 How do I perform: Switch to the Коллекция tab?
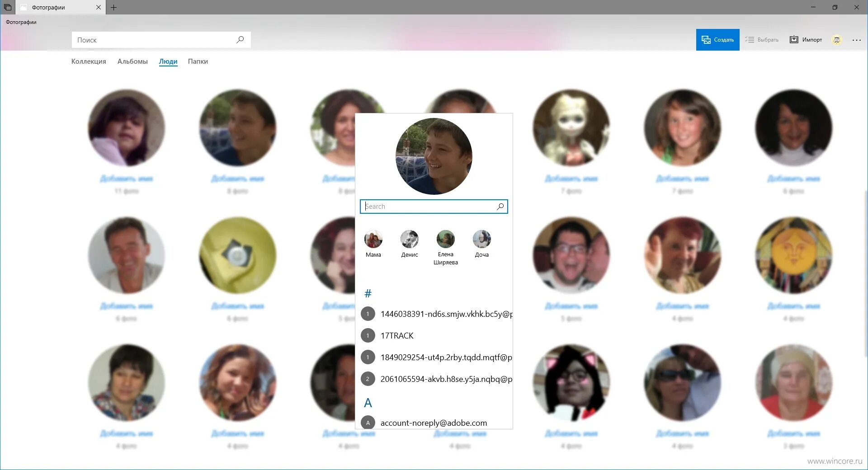pyautogui.click(x=89, y=61)
